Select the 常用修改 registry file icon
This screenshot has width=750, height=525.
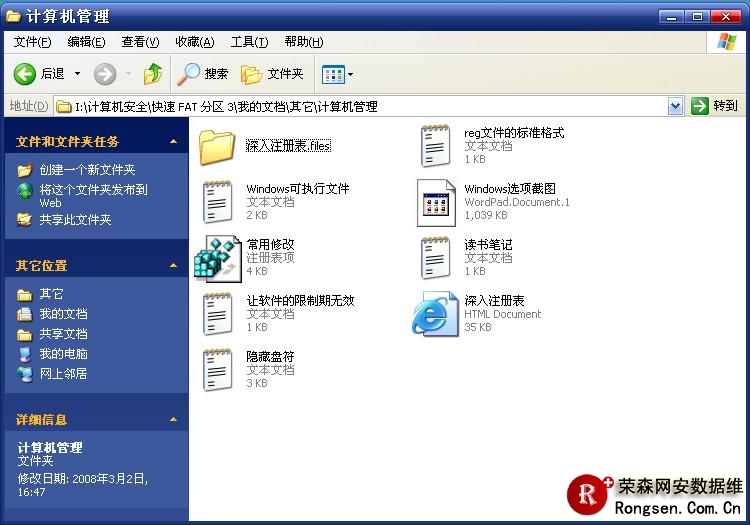pos(216,258)
